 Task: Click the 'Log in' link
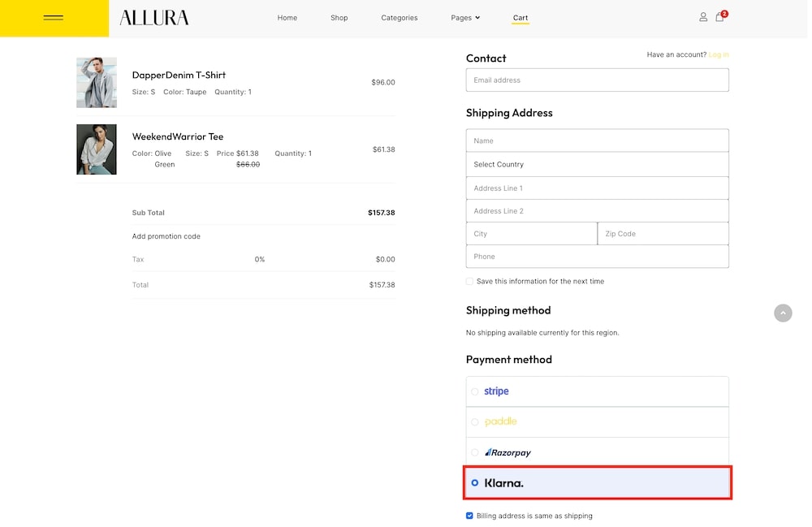pyautogui.click(x=719, y=54)
